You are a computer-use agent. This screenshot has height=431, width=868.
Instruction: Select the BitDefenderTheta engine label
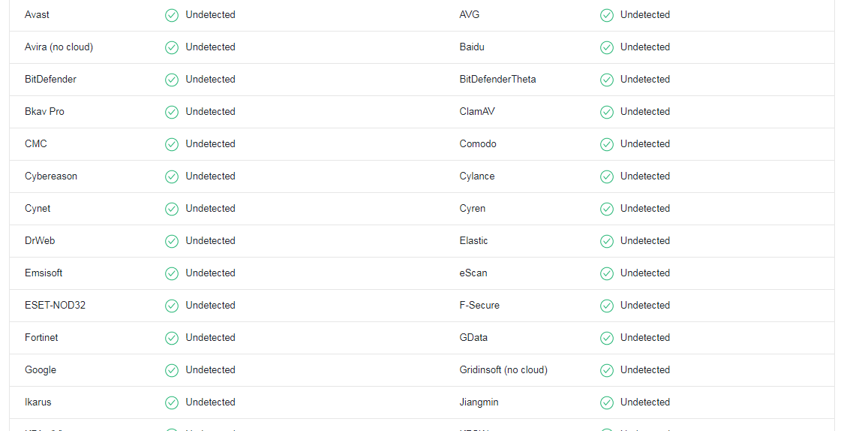497,80
